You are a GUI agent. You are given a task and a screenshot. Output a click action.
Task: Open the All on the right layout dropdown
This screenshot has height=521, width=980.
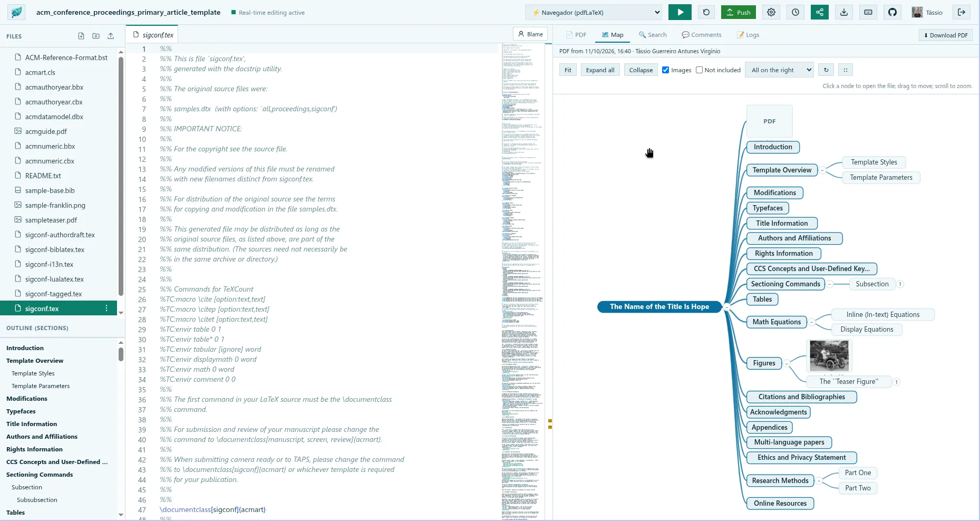[x=779, y=70]
